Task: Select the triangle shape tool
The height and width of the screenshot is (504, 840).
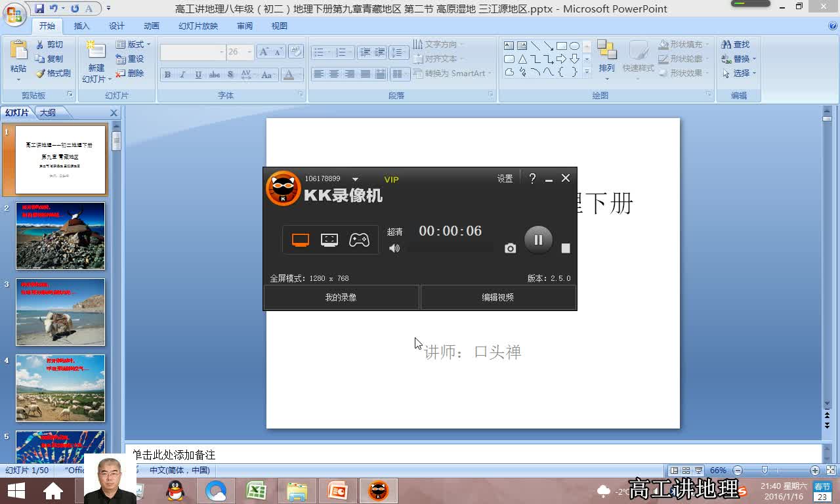Action: tap(522, 59)
